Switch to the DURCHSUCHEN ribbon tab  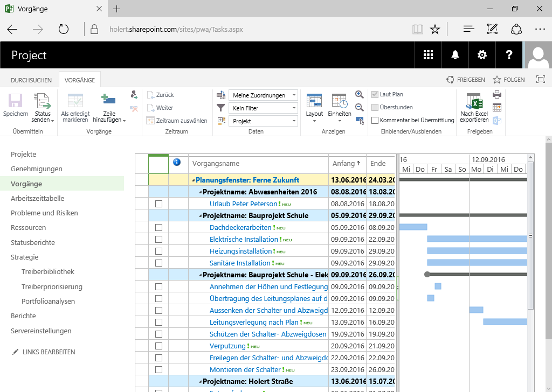31,80
